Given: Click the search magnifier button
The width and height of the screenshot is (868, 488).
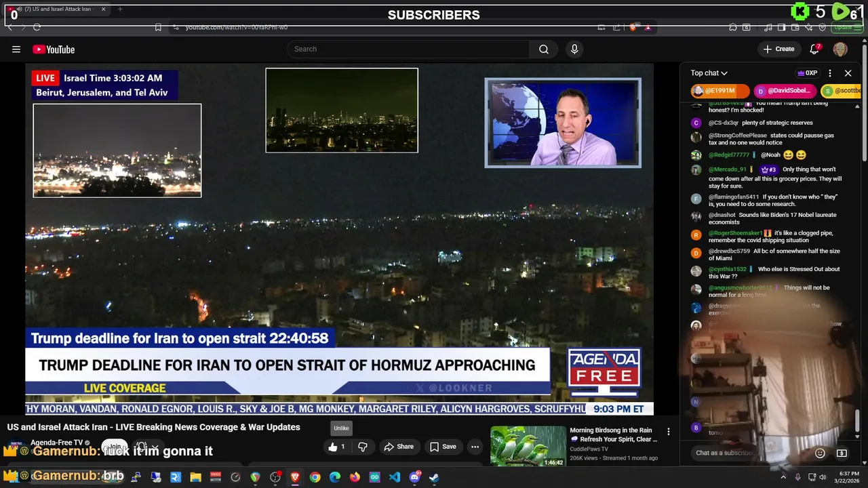Looking at the screenshot, I should tap(544, 49).
